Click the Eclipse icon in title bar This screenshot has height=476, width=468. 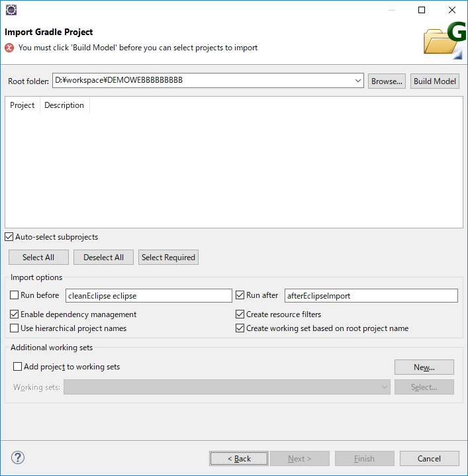click(11, 10)
